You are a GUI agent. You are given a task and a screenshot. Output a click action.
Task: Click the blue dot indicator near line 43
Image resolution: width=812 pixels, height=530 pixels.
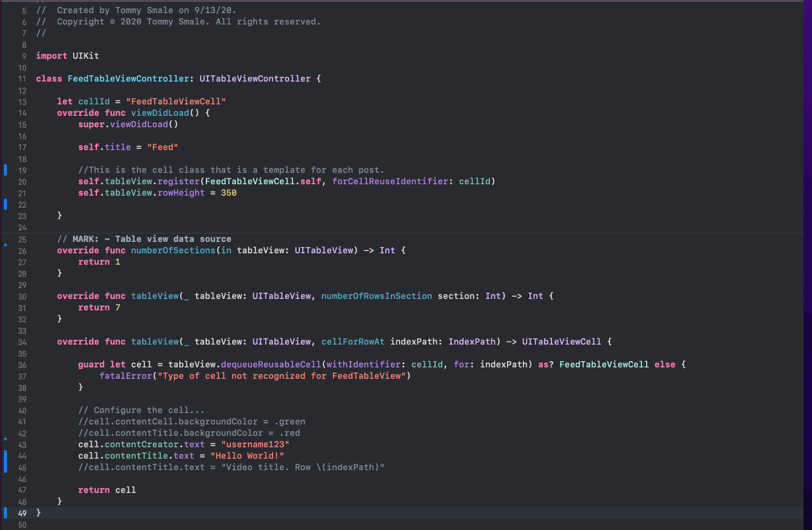tap(5, 439)
